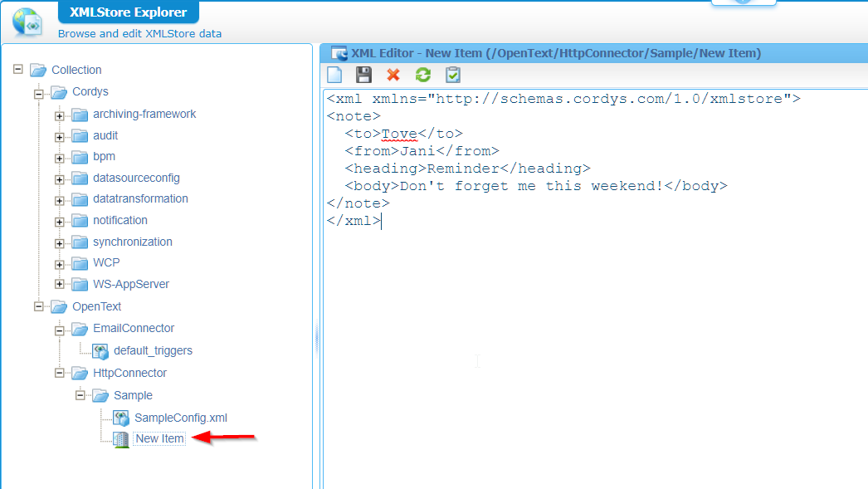This screenshot has height=489, width=868.
Task: Click the datatransformation folder icon
Action: coord(80,199)
